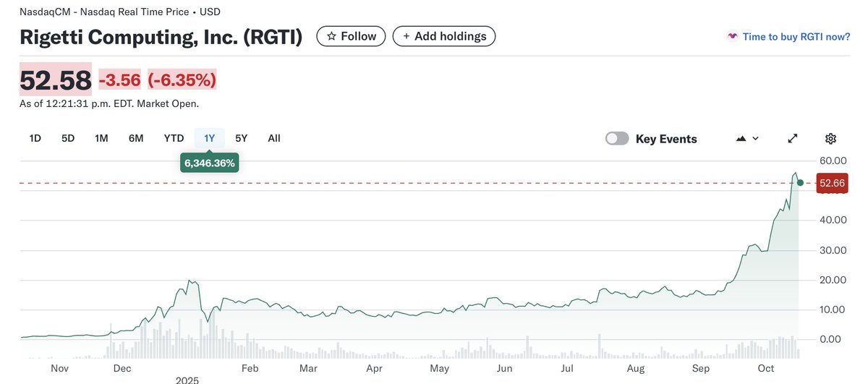Viewport: 868px width, 384px height.
Task: Expand chart to full screen
Action: click(793, 138)
